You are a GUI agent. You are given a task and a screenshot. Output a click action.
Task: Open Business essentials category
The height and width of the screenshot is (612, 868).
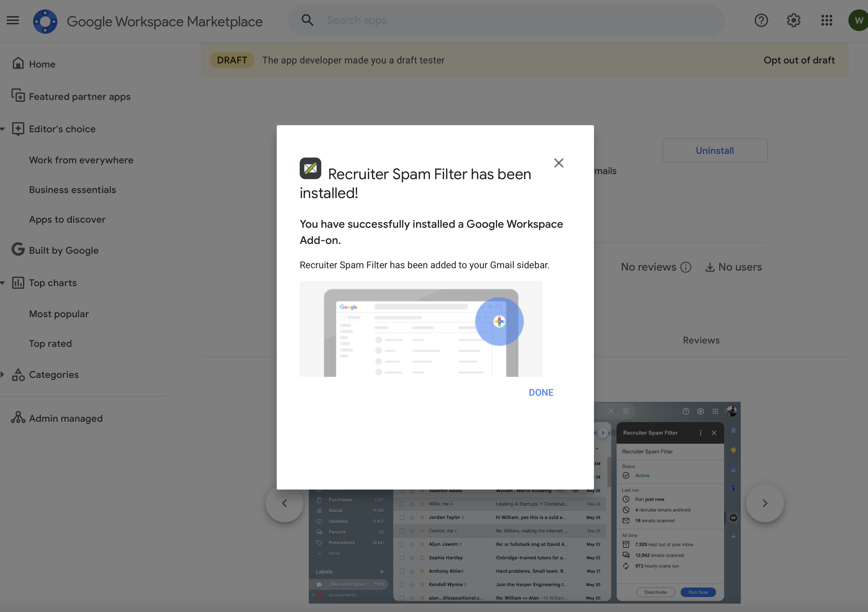(73, 190)
